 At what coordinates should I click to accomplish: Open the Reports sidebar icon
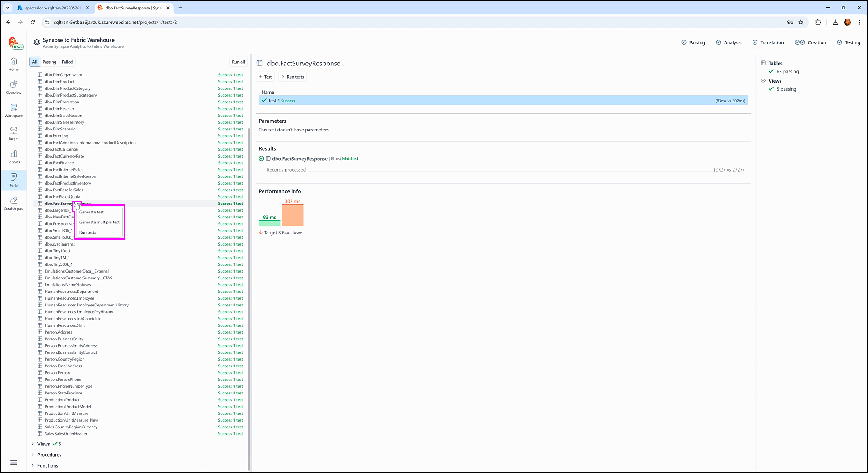tap(14, 157)
